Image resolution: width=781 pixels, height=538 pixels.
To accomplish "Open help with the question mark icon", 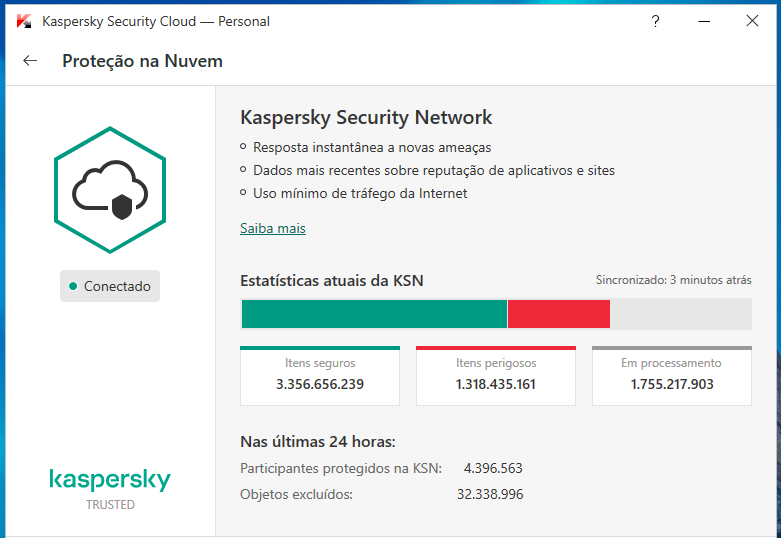I will [656, 21].
